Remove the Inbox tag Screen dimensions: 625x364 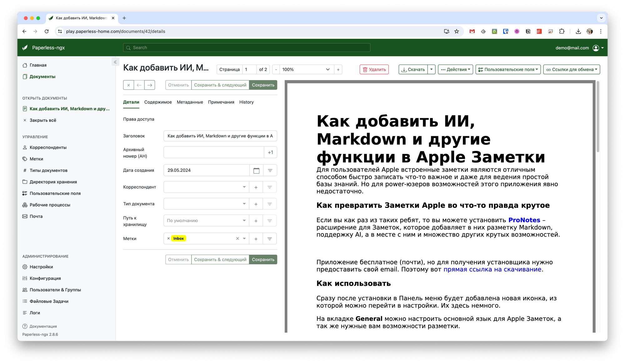[168, 238]
